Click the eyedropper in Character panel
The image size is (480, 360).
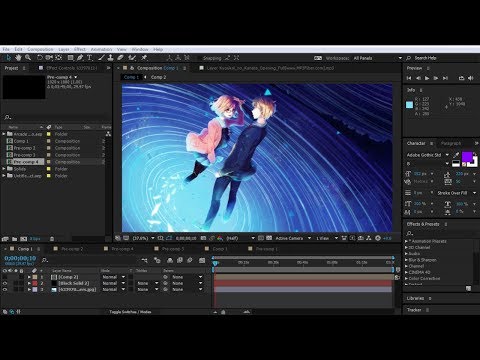tap(456, 155)
